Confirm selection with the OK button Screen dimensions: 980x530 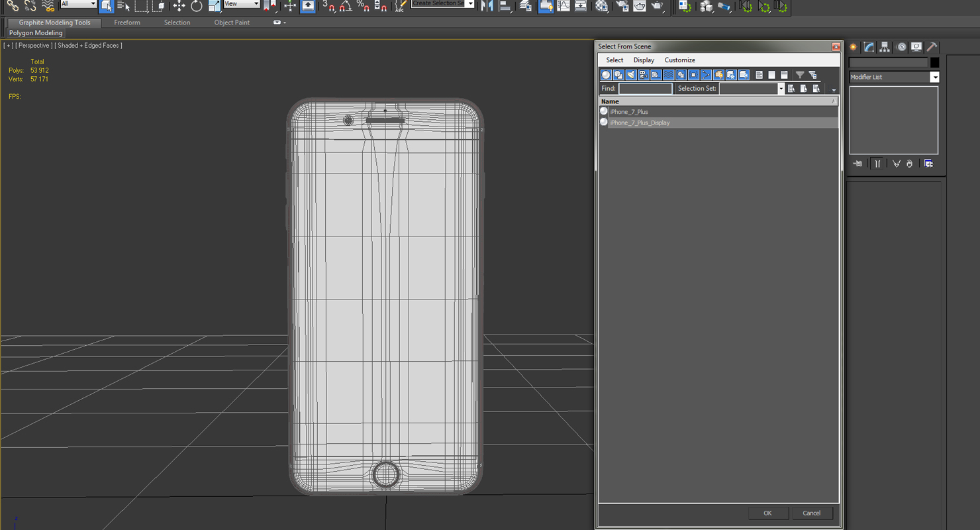(767, 513)
